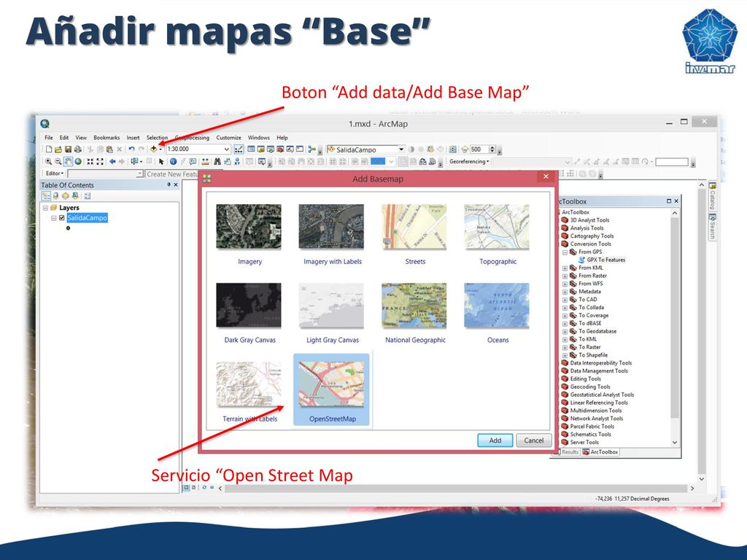Select the Topographic basemap thumbnail
This screenshot has width=747, height=560.
[x=497, y=227]
